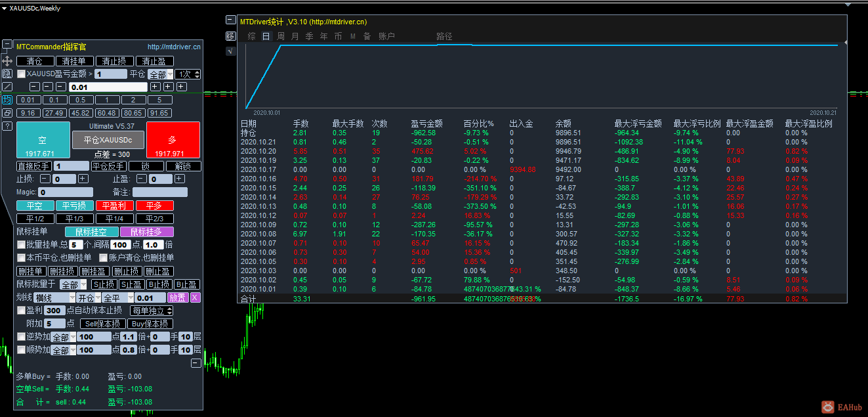Screen dimensions: 868x417
Task: Enable the 批量挂单 batch pending order checkbox
Action: point(22,244)
